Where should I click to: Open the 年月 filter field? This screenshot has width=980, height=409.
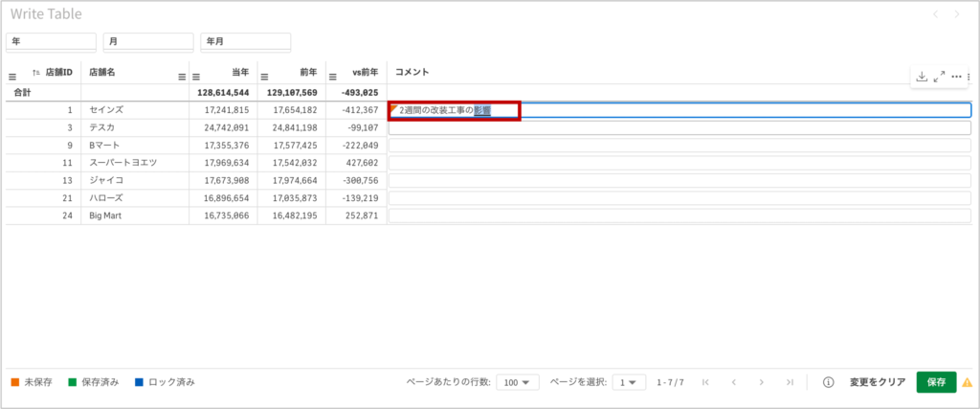tap(245, 41)
